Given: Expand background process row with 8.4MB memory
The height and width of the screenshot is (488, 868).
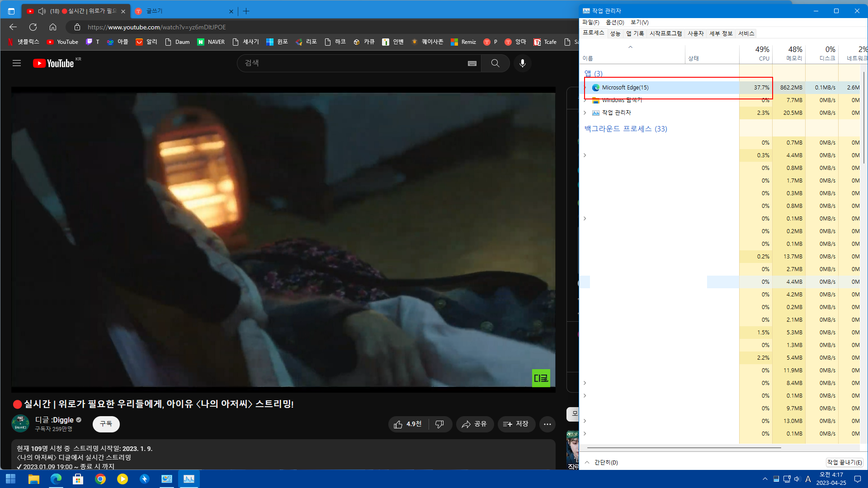Looking at the screenshot, I should click(585, 383).
